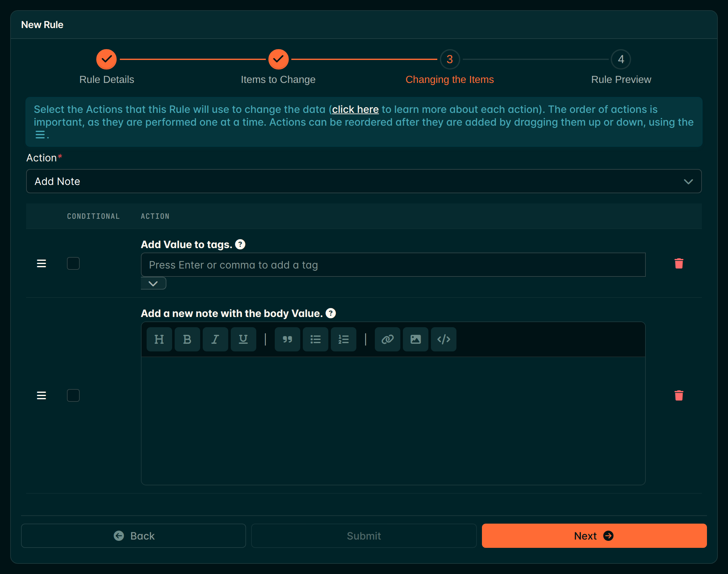Screen dimensions: 728x574
Task: Apply heading format in note editor
Action: pos(159,339)
